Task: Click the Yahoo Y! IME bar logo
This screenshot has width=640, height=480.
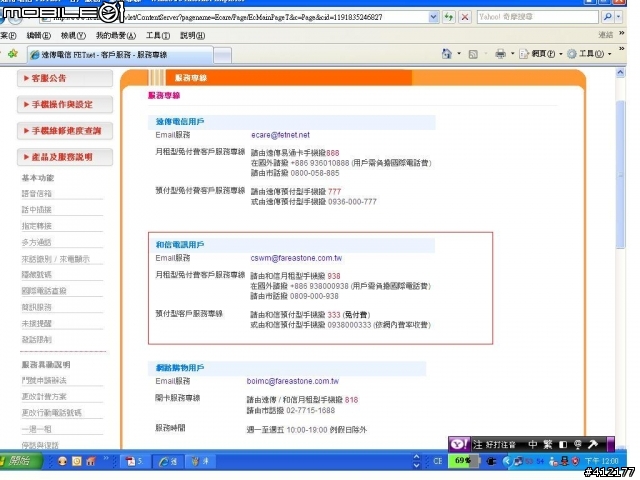Action: point(459,444)
